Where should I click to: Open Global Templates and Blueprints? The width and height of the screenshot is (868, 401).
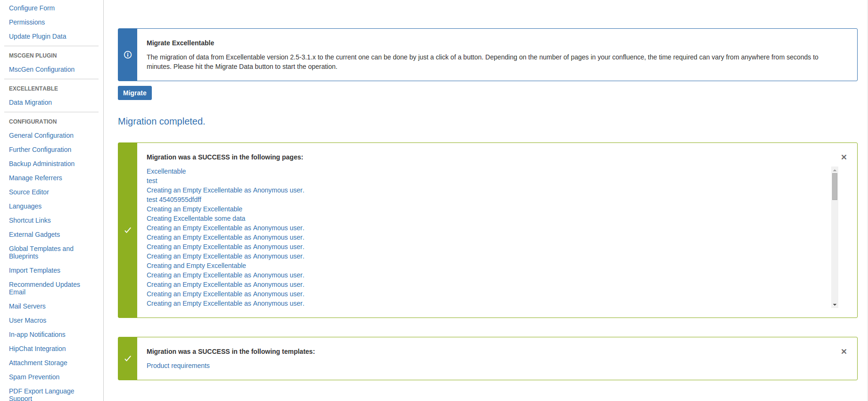click(41, 252)
